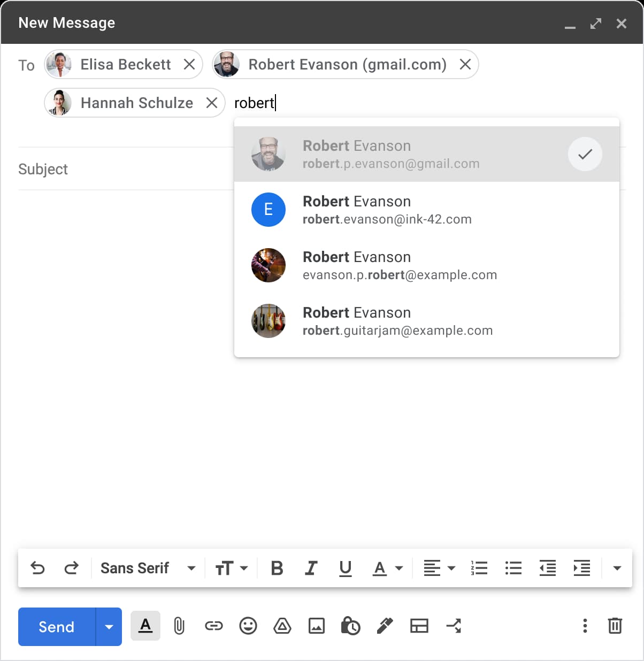This screenshot has height=661, width=644.
Task: Open the Send options arrow
Action: point(109,626)
